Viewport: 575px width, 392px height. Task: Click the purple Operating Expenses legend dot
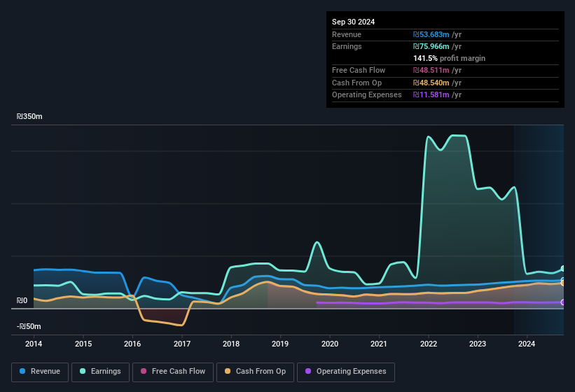pyautogui.click(x=308, y=371)
